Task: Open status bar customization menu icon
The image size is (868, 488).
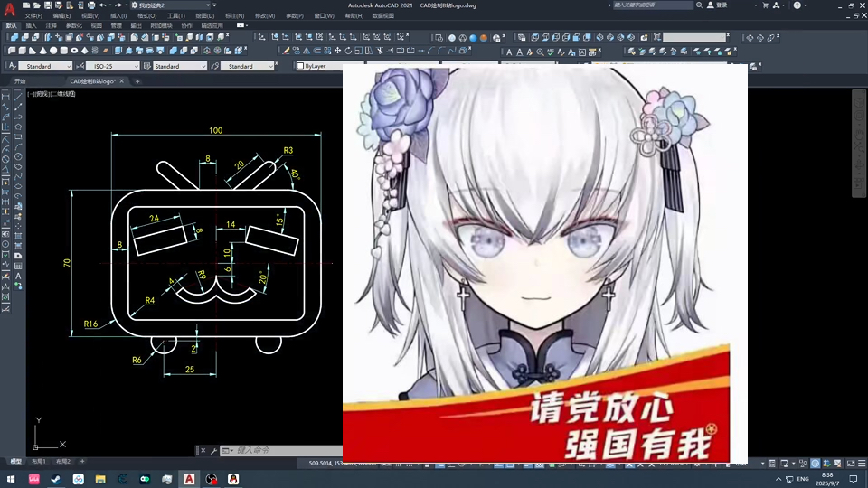Action: [x=862, y=463]
